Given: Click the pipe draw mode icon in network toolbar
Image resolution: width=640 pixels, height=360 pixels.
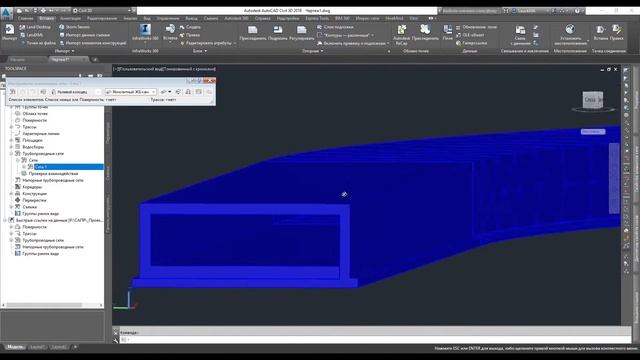Looking at the screenshot, I should tap(165, 92).
